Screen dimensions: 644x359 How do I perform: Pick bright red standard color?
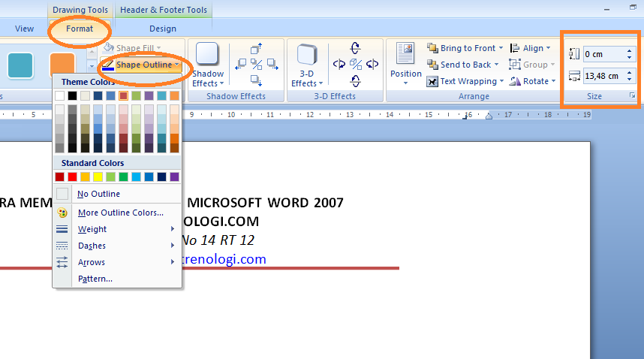[x=72, y=176]
